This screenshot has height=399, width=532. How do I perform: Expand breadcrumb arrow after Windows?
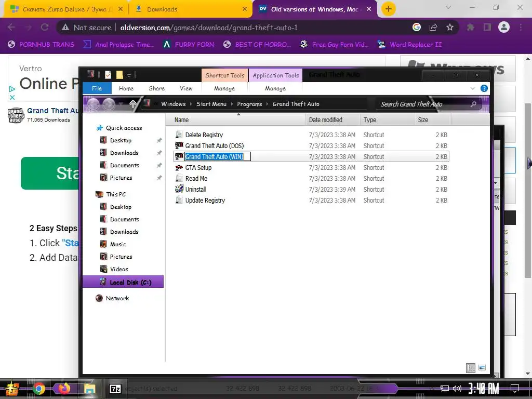[x=191, y=104]
